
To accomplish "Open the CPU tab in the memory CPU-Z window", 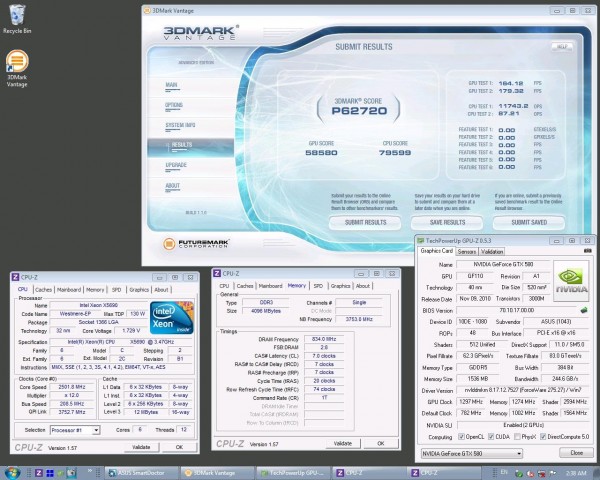I will coord(224,286).
